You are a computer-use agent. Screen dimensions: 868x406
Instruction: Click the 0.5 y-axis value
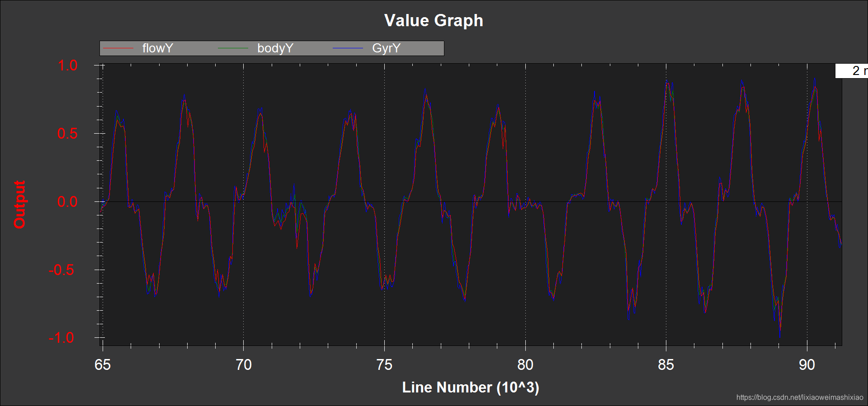(68, 134)
